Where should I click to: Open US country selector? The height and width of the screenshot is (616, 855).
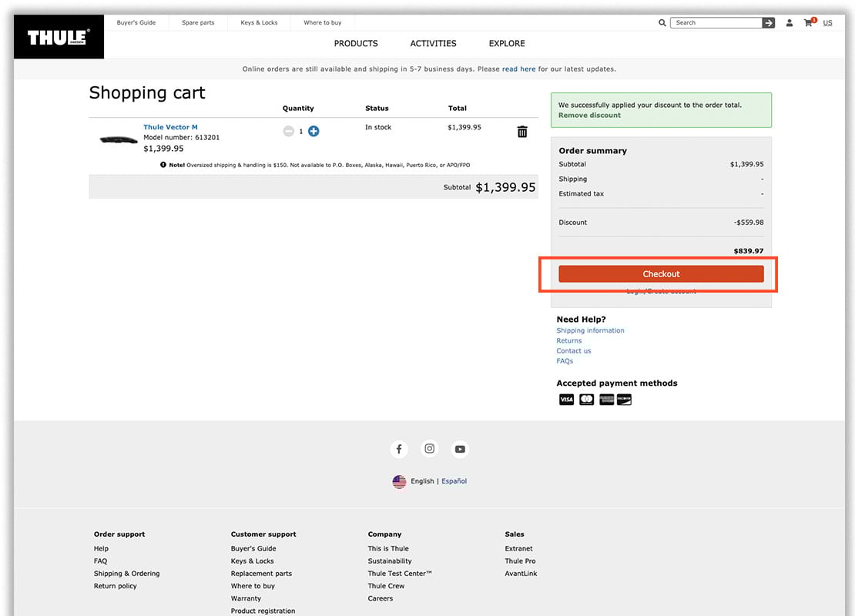(x=827, y=23)
